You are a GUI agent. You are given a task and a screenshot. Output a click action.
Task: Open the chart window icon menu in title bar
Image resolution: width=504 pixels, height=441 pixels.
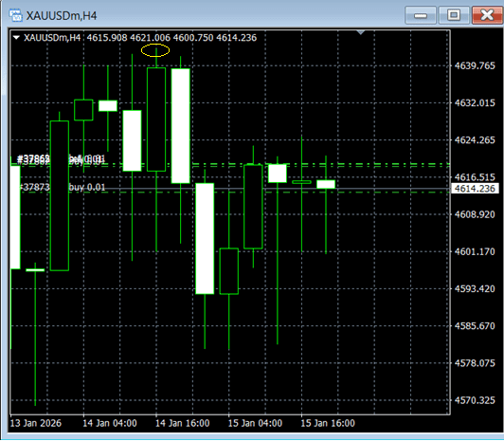point(15,15)
